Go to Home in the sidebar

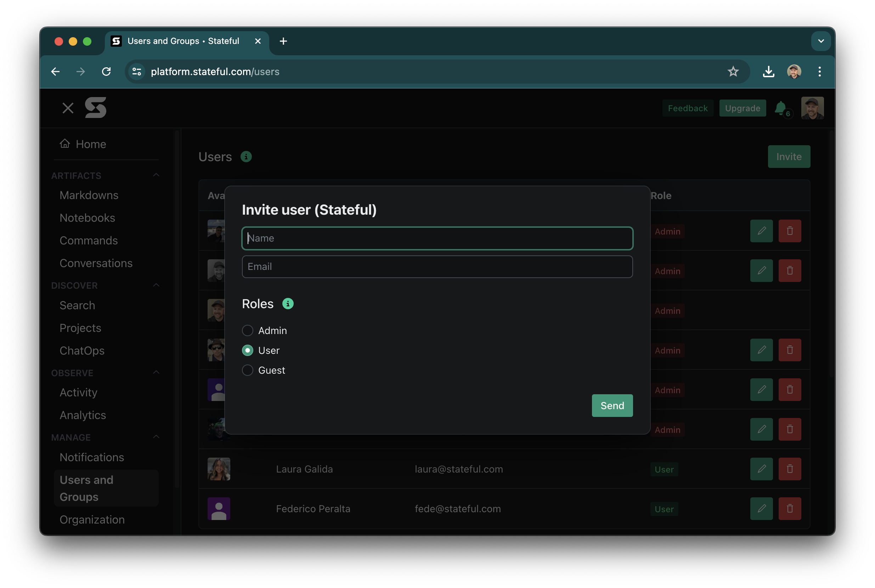click(91, 144)
